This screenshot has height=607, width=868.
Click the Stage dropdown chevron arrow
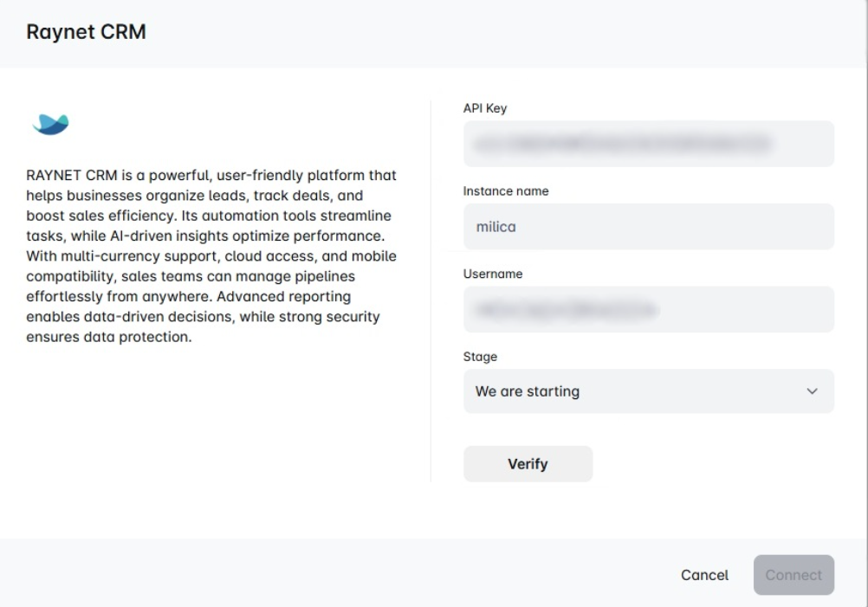click(x=812, y=391)
